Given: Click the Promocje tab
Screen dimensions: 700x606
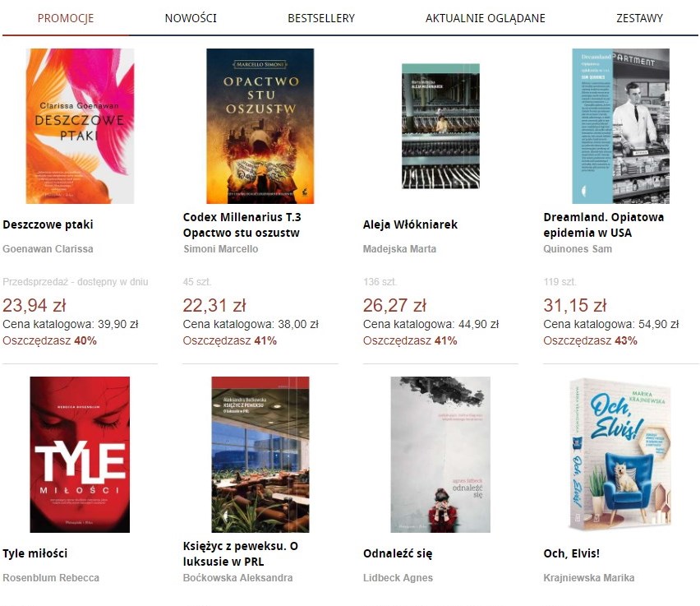Looking at the screenshot, I should pos(66,18).
